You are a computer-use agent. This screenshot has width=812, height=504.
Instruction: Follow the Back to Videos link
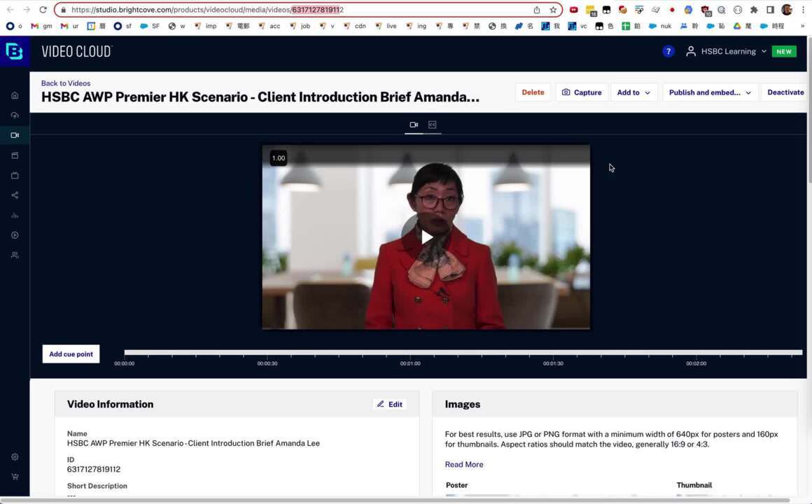coord(66,83)
